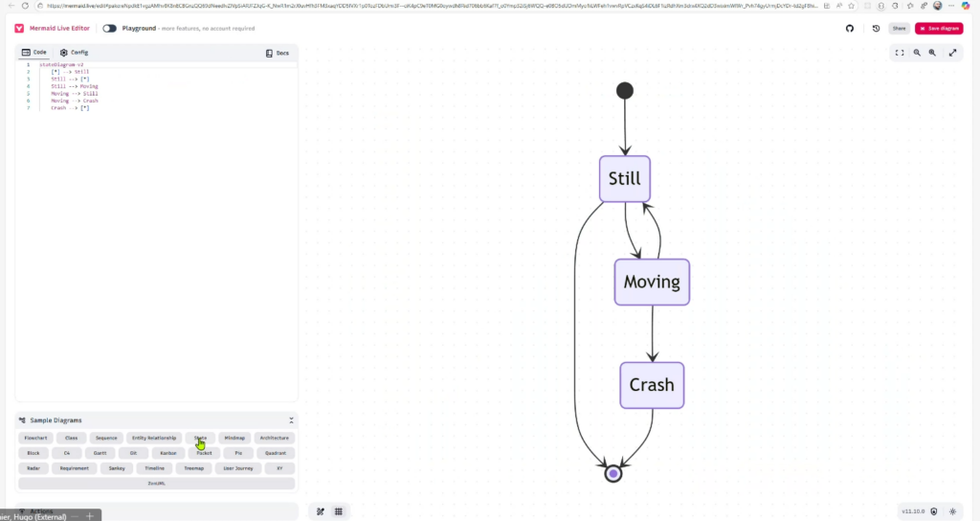Expand diagram to full screen arrows icon
The width and height of the screenshot is (980, 521).
[952, 53]
